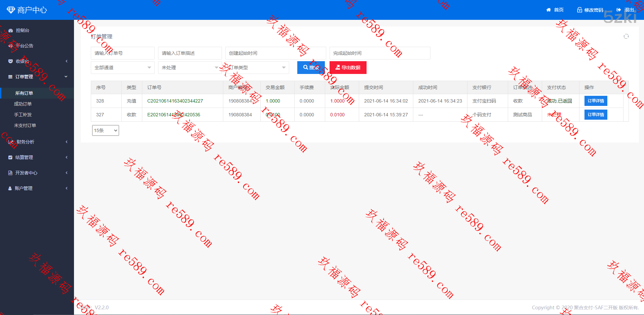This screenshot has height=315, width=644.
Task: Select 手工补发 in the sidebar
Action: (x=23, y=114)
